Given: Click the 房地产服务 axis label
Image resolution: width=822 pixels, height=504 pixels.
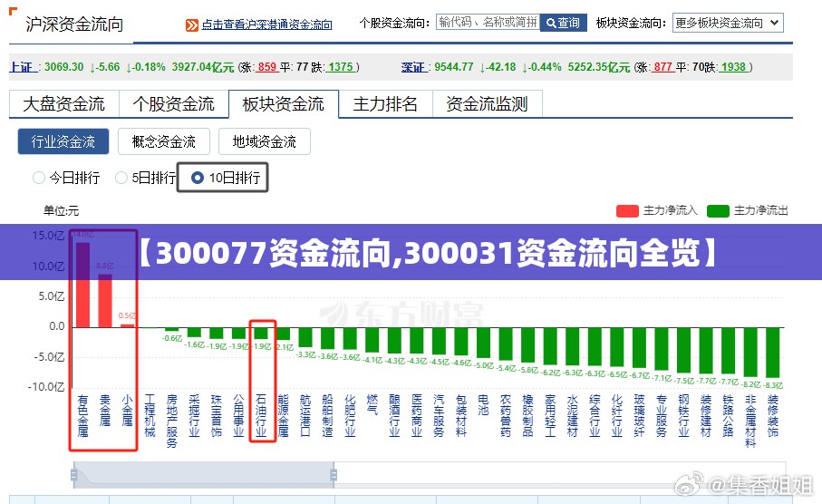Looking at the screenshot, I should coord(172,422).
